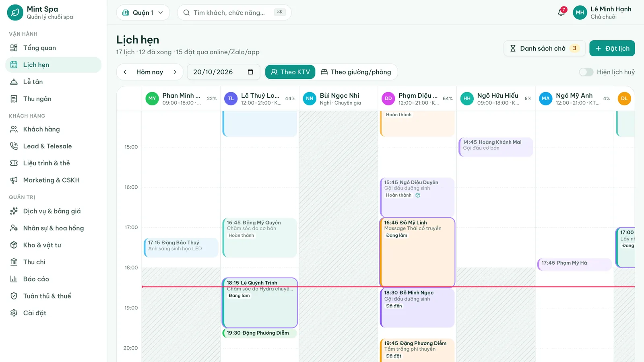Open the 14:45 Hoàng Khánh Mai appointment

pyautogui.click(x=495, y=147)
